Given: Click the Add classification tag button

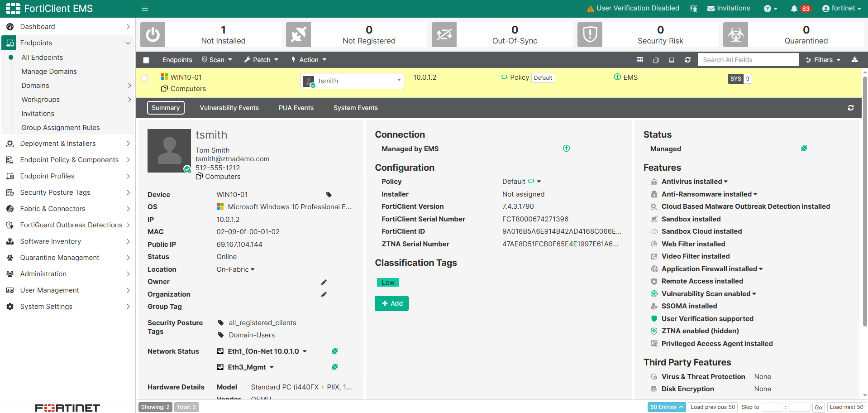Looking at the screenshot, I should tap(391, 303).
